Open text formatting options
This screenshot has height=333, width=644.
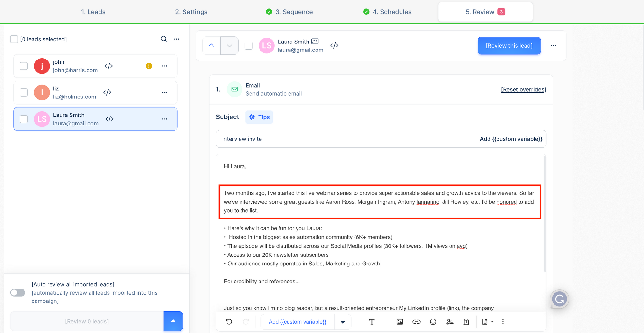tap(372, 322)
